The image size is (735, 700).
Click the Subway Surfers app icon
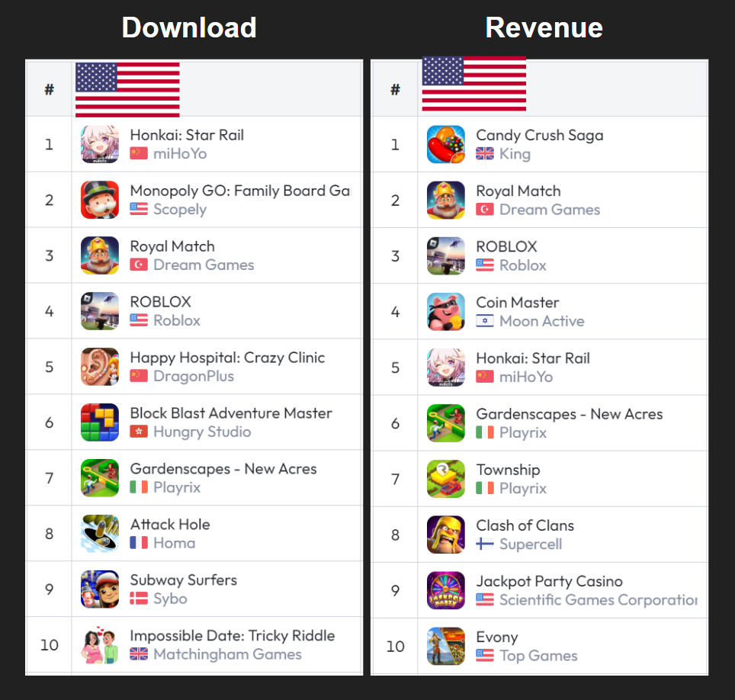[x=99, y=589]
